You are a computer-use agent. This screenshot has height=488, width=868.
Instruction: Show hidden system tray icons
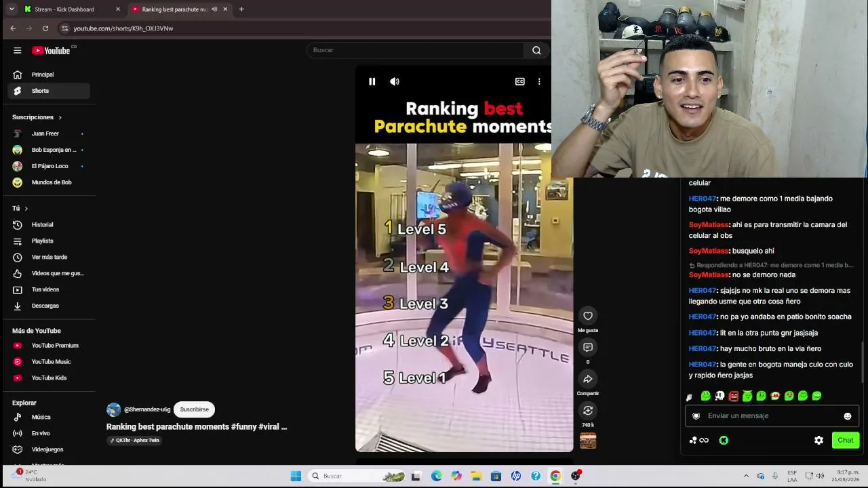coord(746,476)
